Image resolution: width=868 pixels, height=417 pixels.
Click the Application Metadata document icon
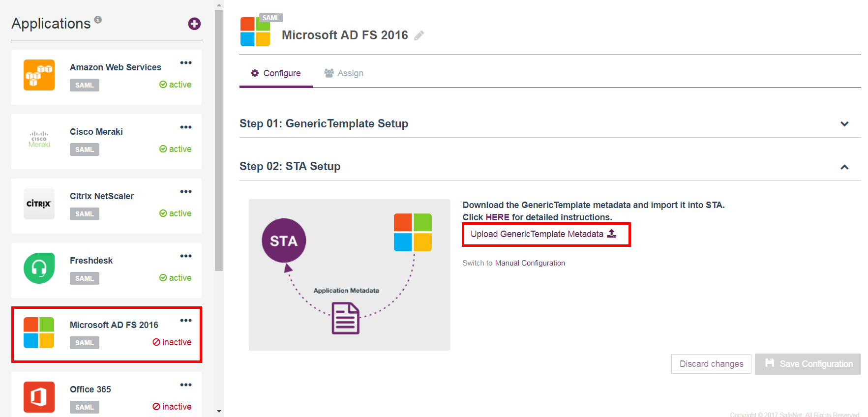346,319
